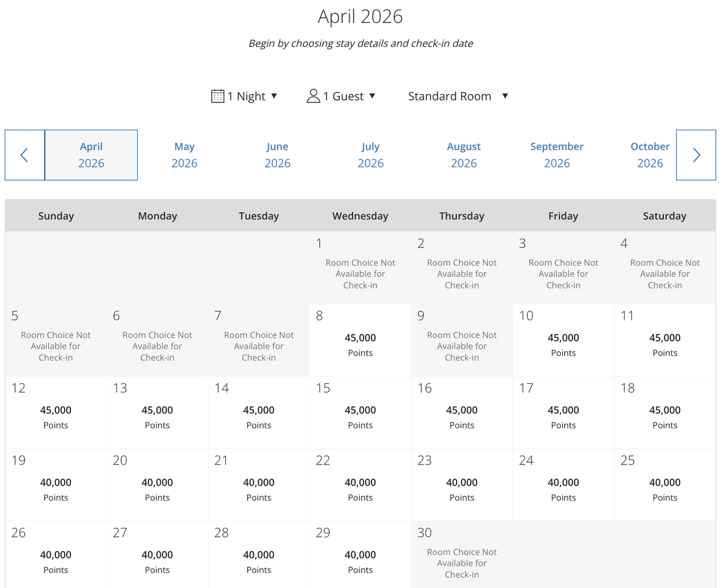Click unavailable April 1 cell
The height and width of the screenshot is (588, 723).
tap(360, 268)
